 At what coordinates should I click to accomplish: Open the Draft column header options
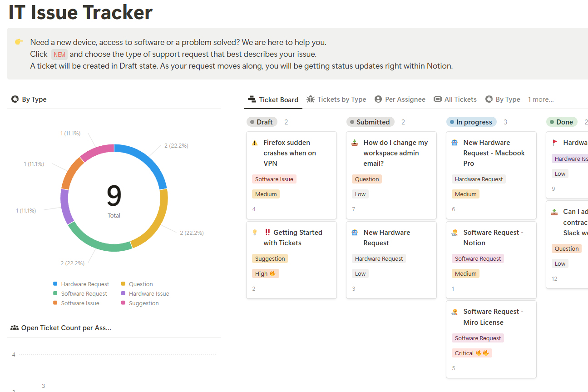pos(262,122)
